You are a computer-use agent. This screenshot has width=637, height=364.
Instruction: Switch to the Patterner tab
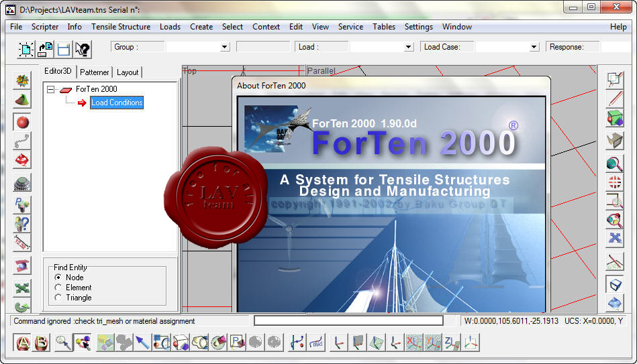[94, 72]
